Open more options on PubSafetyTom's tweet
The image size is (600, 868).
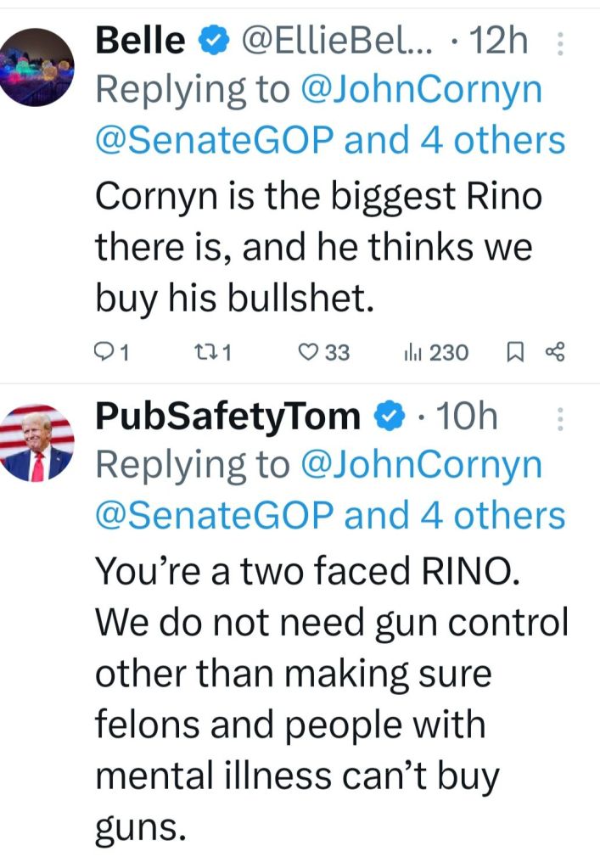pyautogui.click(x=559, y=418)
